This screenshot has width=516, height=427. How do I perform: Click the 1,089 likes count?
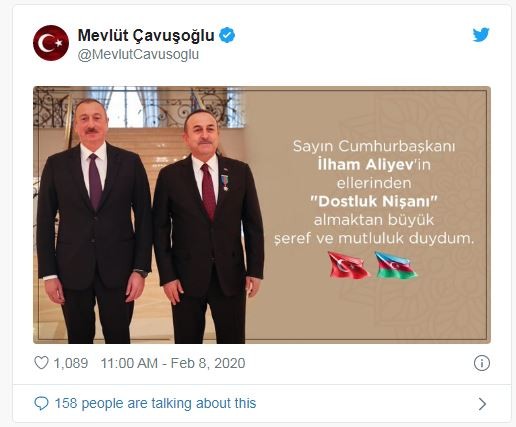coord(71,363)
